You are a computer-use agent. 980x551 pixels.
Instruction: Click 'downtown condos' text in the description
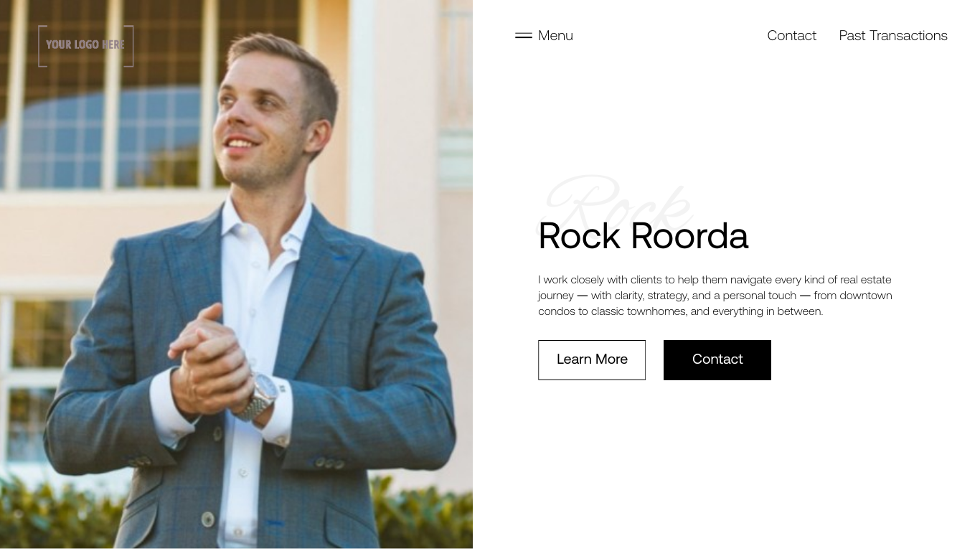point(715,303)
